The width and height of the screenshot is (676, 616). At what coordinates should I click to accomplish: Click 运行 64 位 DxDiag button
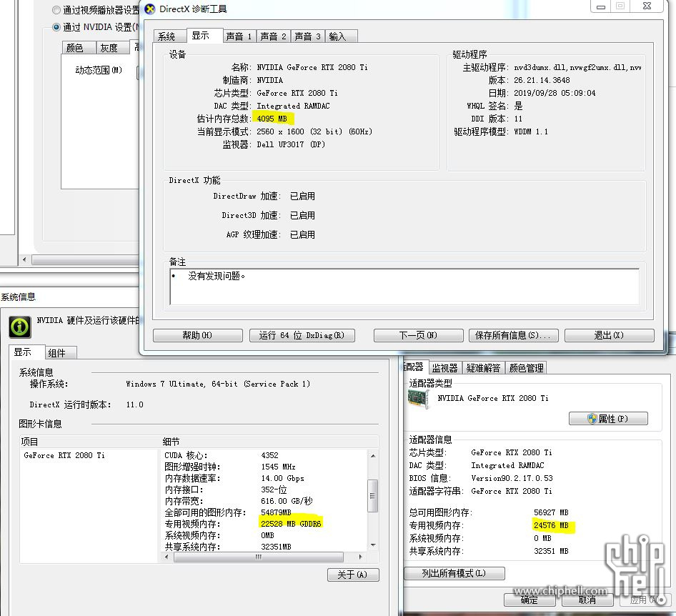click(x=302, y=335)
